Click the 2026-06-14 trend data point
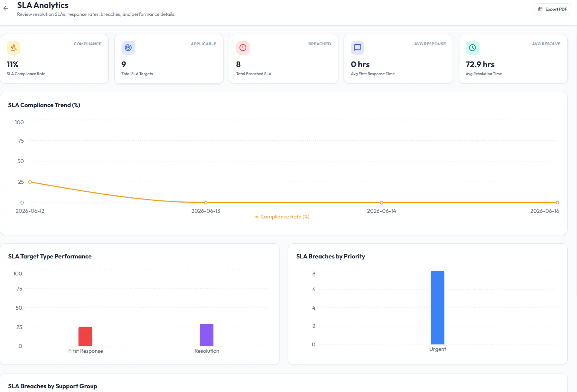This screenshot has height=392, width=577. (382, 203)
